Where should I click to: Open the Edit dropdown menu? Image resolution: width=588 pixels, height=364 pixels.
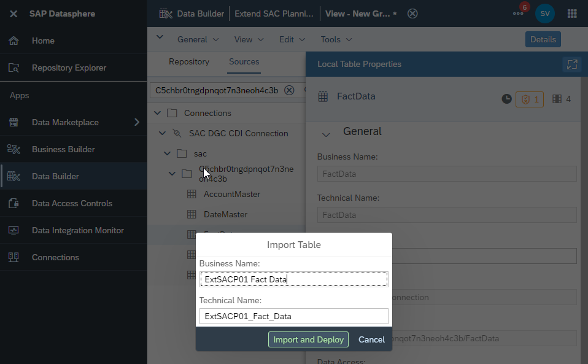pos(292,39)
